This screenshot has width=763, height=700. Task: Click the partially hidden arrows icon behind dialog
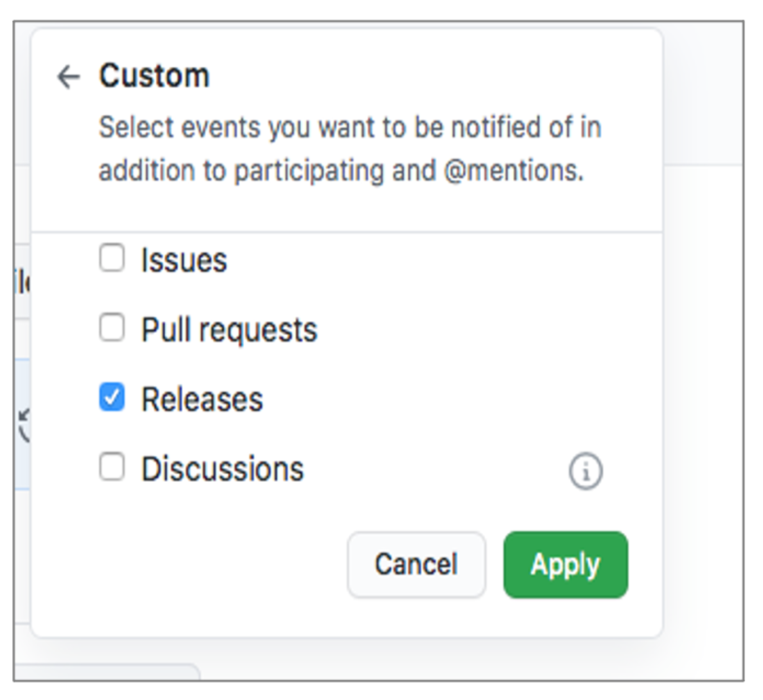(x=24, y=426)
